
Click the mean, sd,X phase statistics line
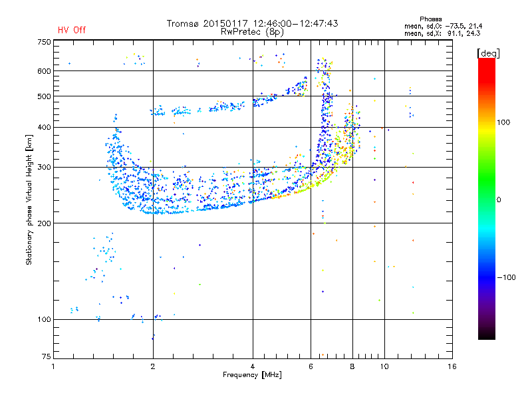pyautogui.click(x=442, y=33)
